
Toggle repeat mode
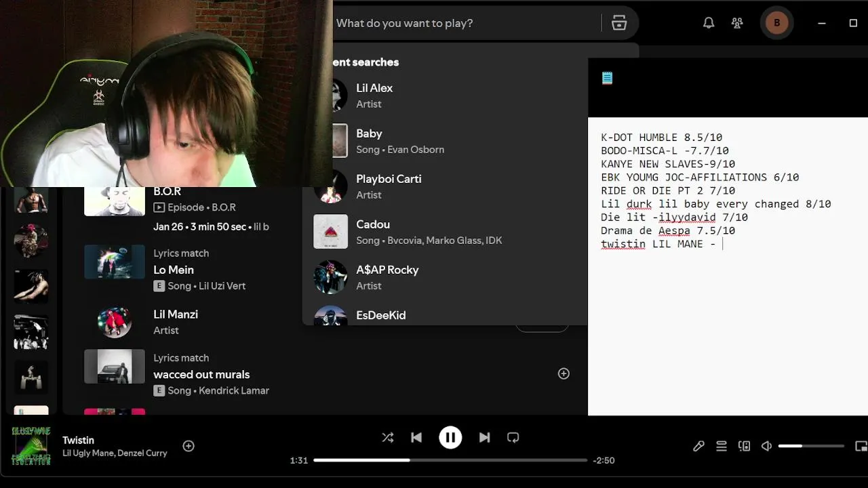point(513,438)
